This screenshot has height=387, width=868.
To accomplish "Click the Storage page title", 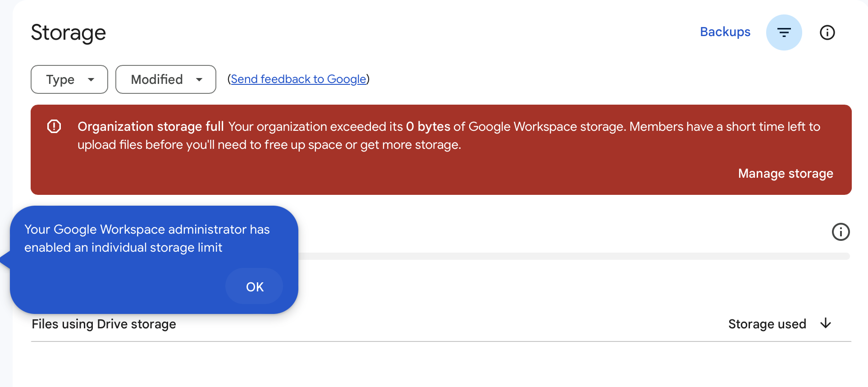I will [69, 33].
